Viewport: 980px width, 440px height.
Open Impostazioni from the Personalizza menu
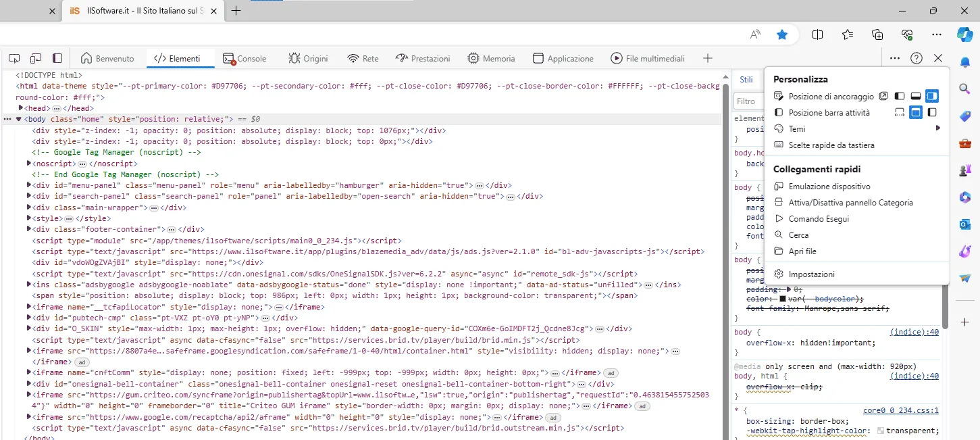810,274
